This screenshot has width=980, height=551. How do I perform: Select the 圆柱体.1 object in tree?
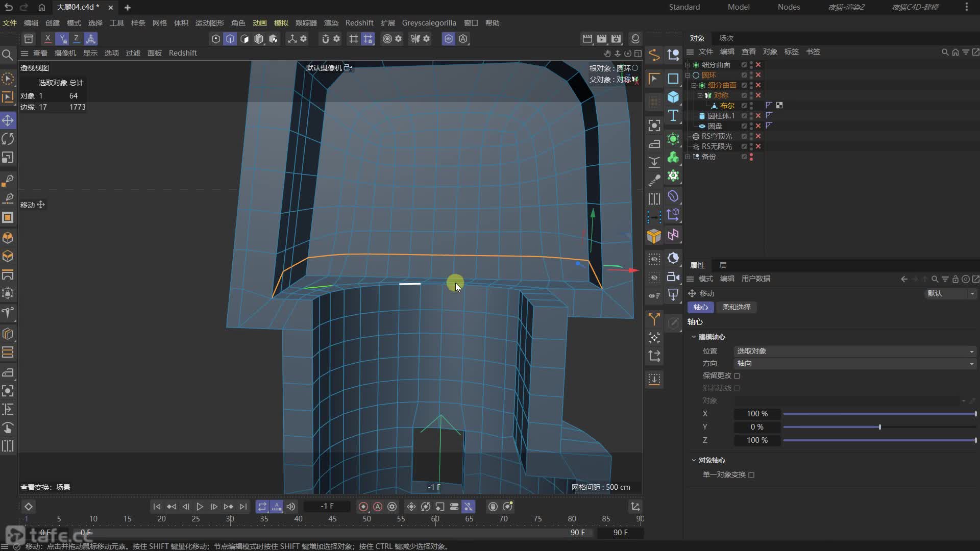click(721, 116)
